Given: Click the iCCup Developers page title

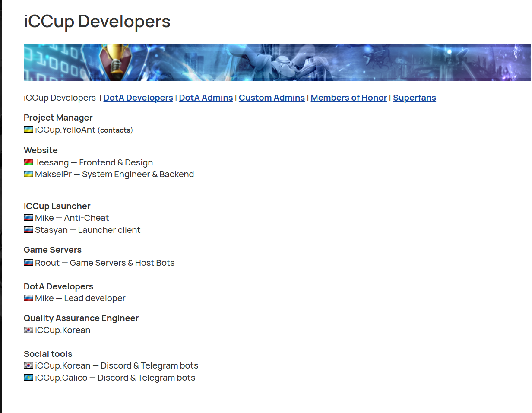Looking at the screenshot, I should pyautogui.click(x=97, y=21).
